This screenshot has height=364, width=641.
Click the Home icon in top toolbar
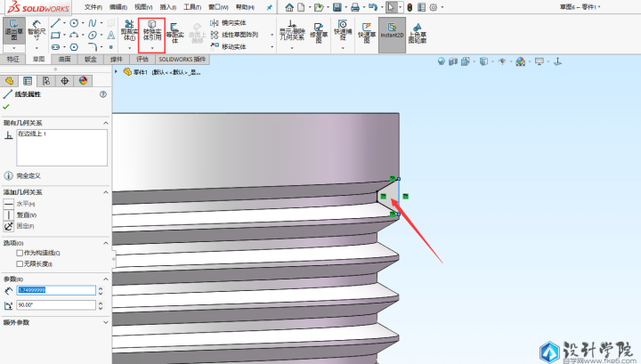(x=288, y=7)
